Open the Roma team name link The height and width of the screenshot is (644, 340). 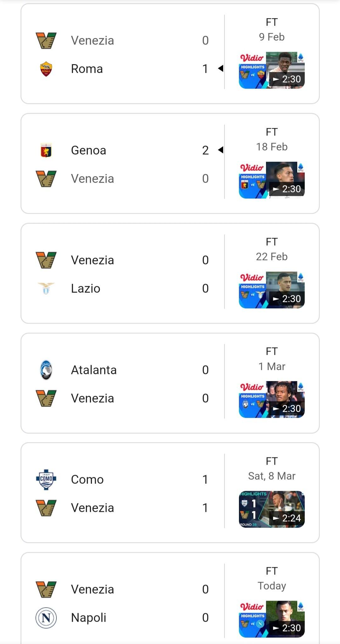(87, 69)
